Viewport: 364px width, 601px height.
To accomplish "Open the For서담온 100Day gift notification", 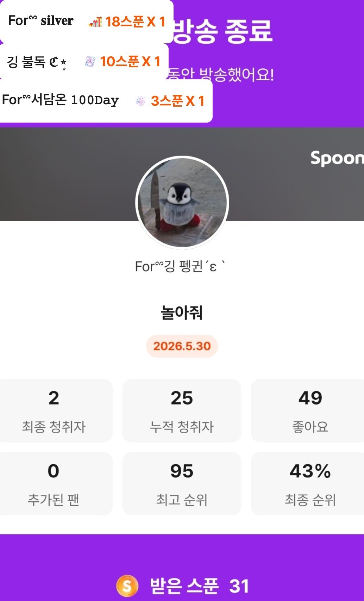I will pos(106,101).
